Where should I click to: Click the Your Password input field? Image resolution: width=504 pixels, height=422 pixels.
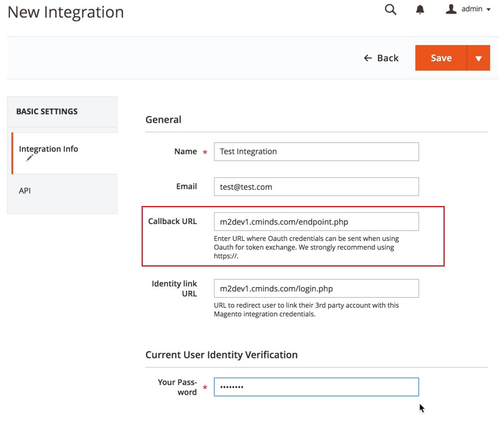point(316,387)
